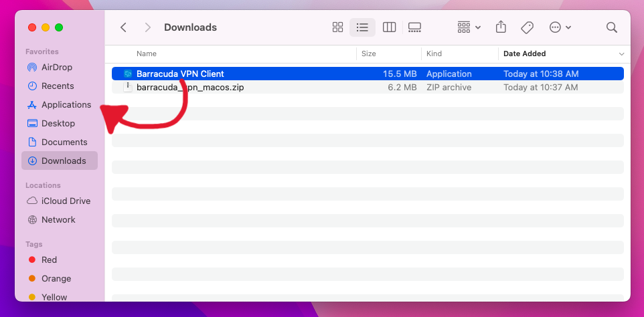This screenshot has height=317, width=644.
Task: Click the Application kind cell
Action: coord(449,74)
